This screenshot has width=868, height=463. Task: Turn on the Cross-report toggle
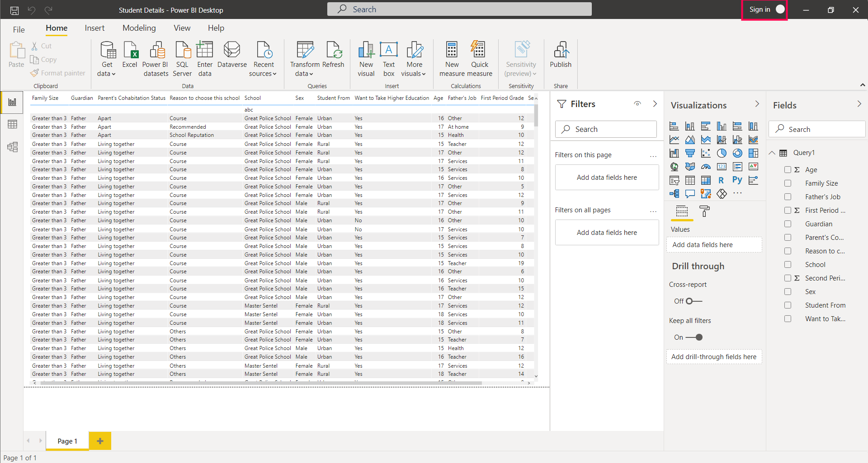[x=693, y=301]
